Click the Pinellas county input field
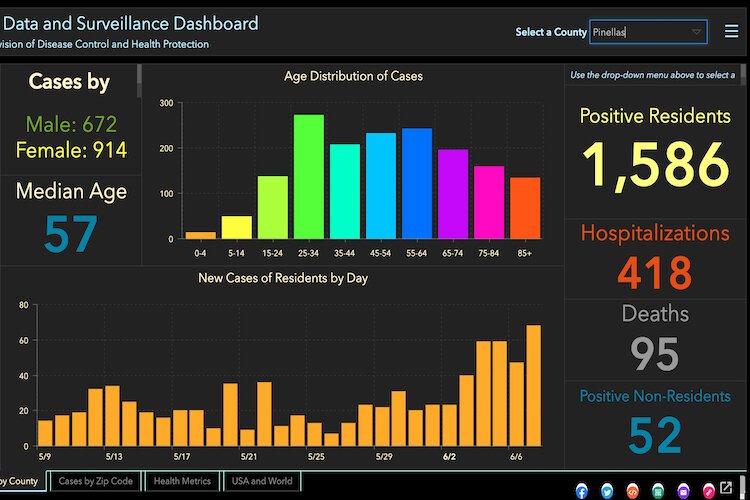Viewport: 750px width, 500px height. (x=638, y=32)
